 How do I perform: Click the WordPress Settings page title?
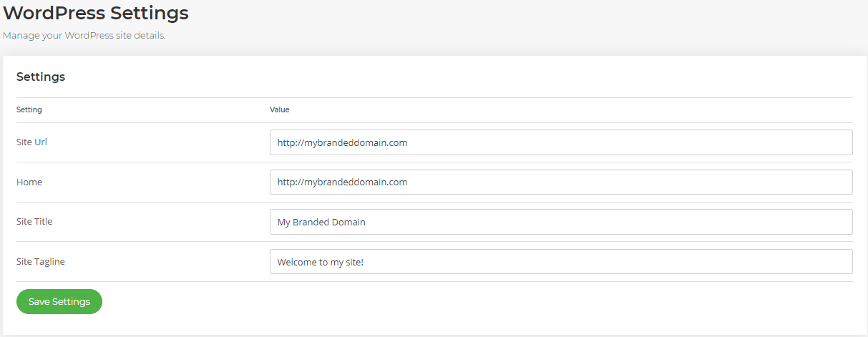(x=96, y=12)
